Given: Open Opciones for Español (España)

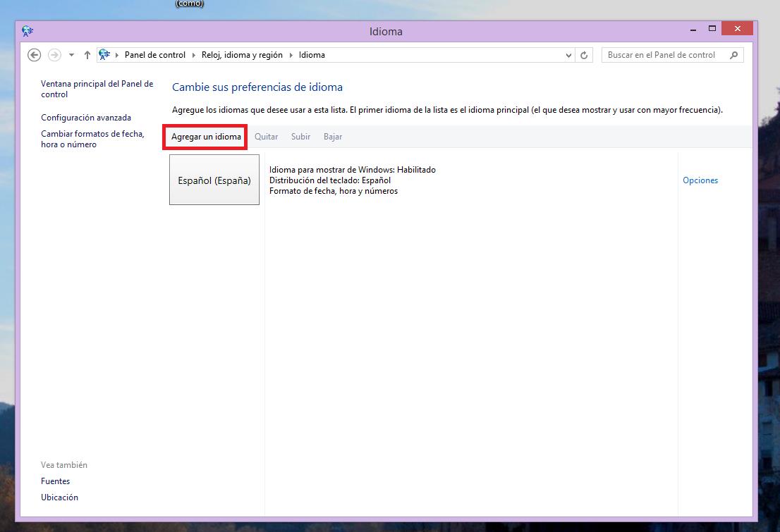Looking at the screenshot, I should tap(700, 180).
